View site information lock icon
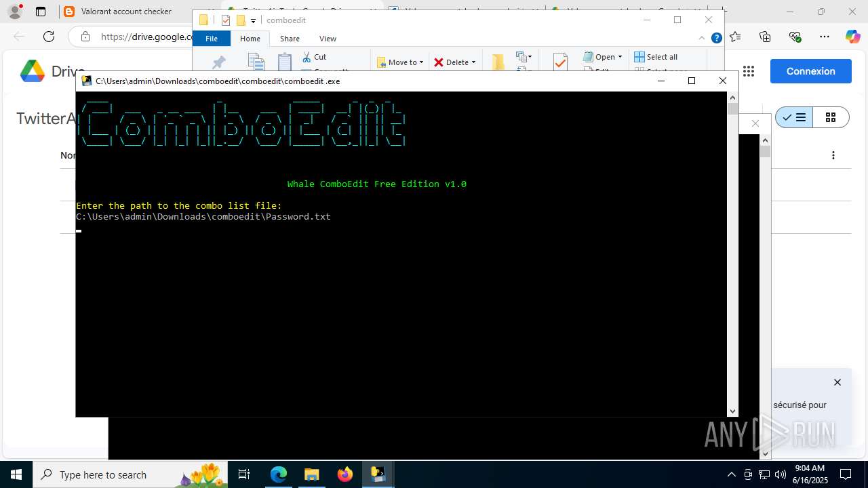Image resolution: width=868 pixels, height=488 pixels. pos(85,37)
